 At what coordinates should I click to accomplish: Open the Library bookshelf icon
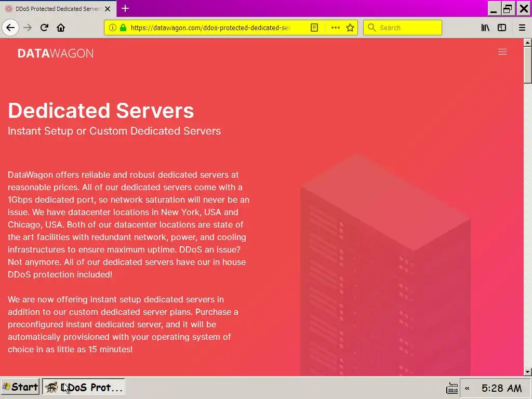(x=485, y=28)
